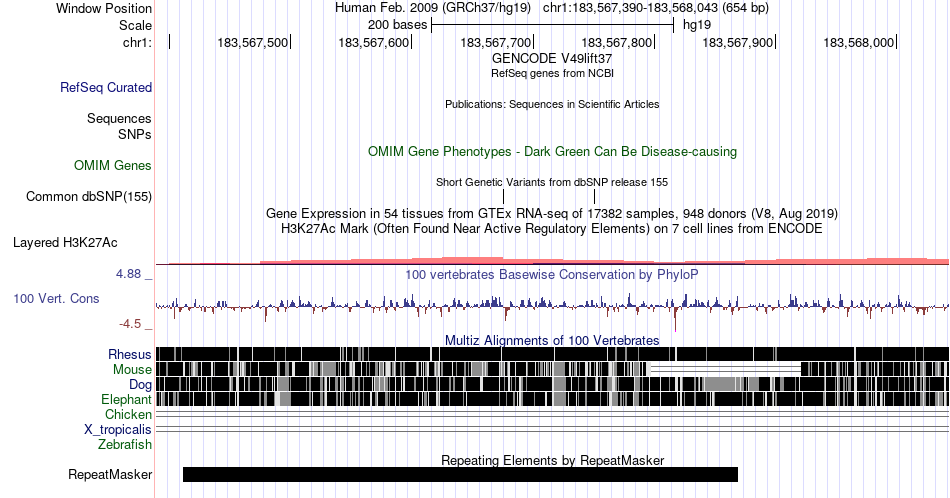
Task: Click the Rhesus alignment black block row
Action: [x=552, y=354]
